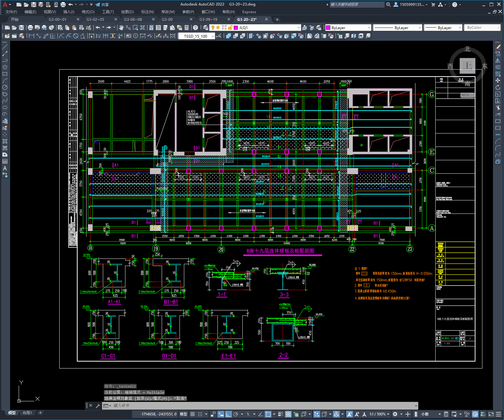This screenshot has width=504, height=420.
Task: Open the TSSD_15_100 dimension style dropdown
Action: tap(213, 36)
